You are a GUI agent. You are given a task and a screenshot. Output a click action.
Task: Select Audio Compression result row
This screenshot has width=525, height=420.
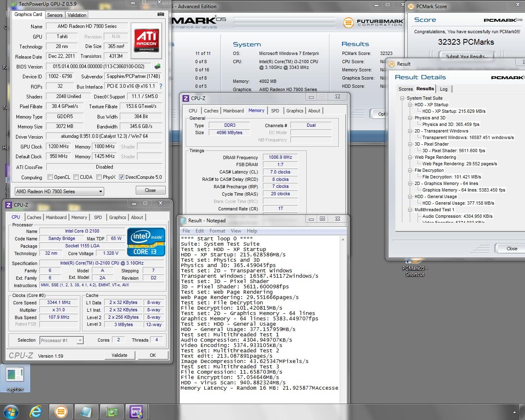[457, 216]
